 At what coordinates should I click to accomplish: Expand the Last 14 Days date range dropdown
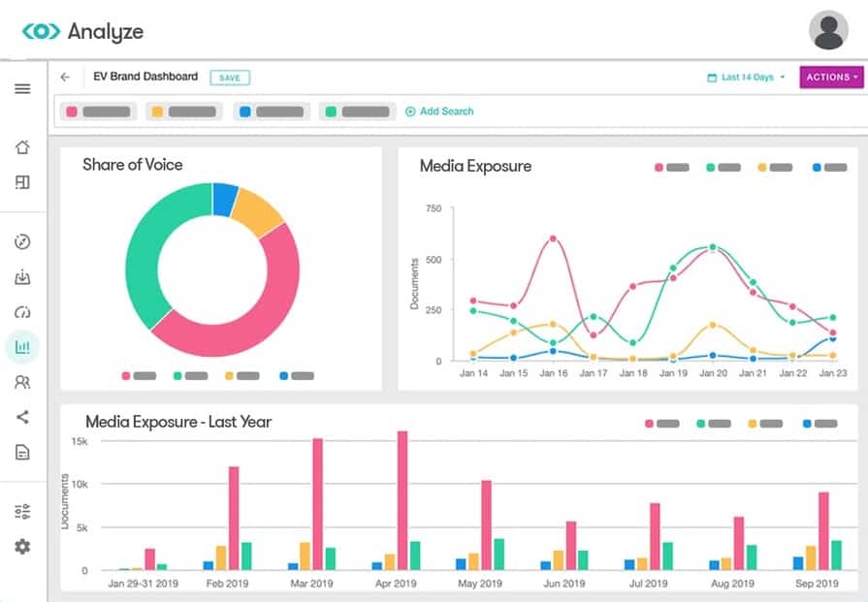(x=746, y=78)
